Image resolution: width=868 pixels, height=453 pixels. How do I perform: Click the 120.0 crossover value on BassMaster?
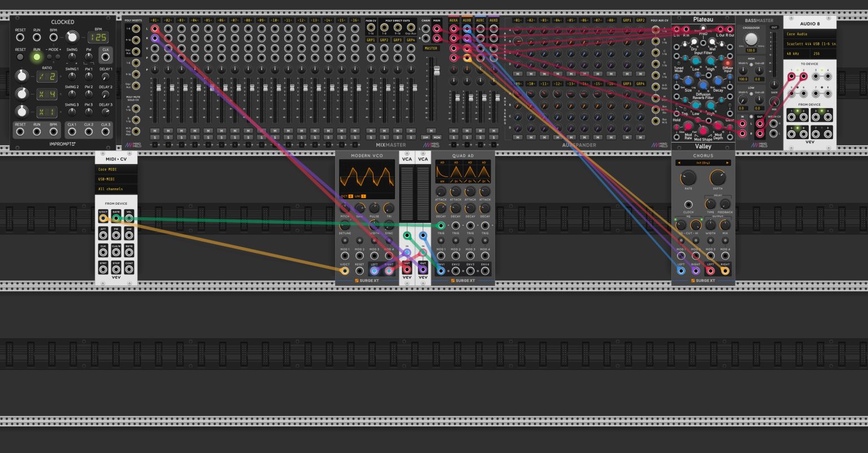tap(751, 50)
